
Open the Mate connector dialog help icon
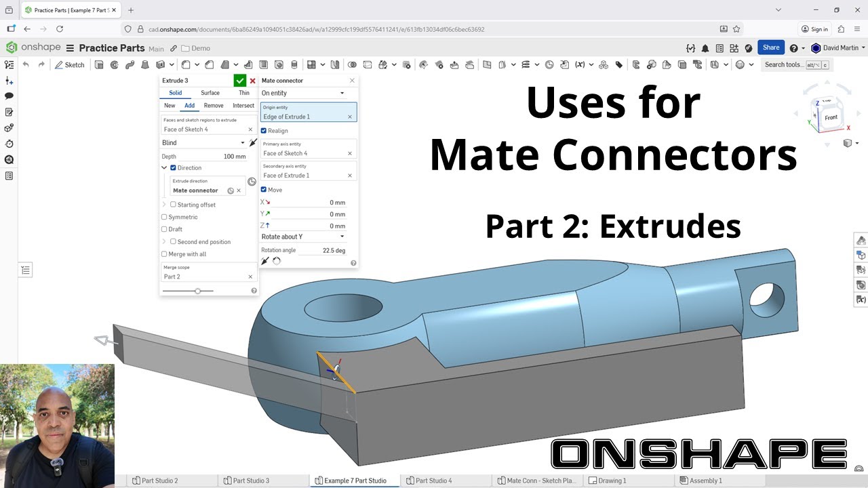click(x=353, y=263)
